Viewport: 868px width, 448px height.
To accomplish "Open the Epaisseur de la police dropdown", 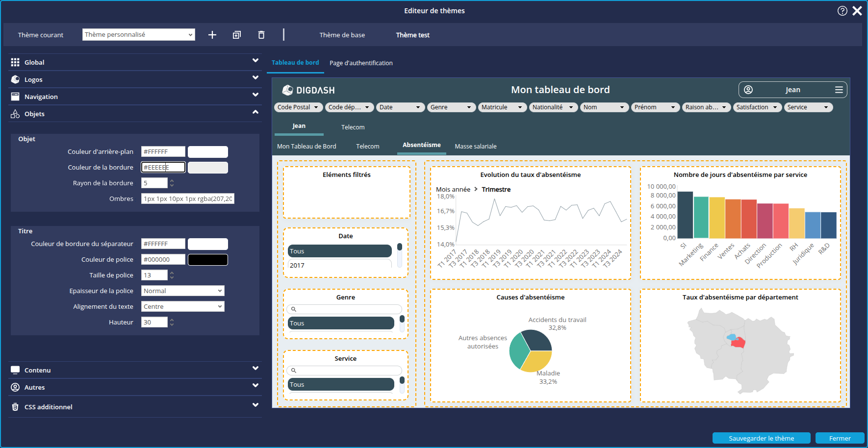I will click(182, 291).
